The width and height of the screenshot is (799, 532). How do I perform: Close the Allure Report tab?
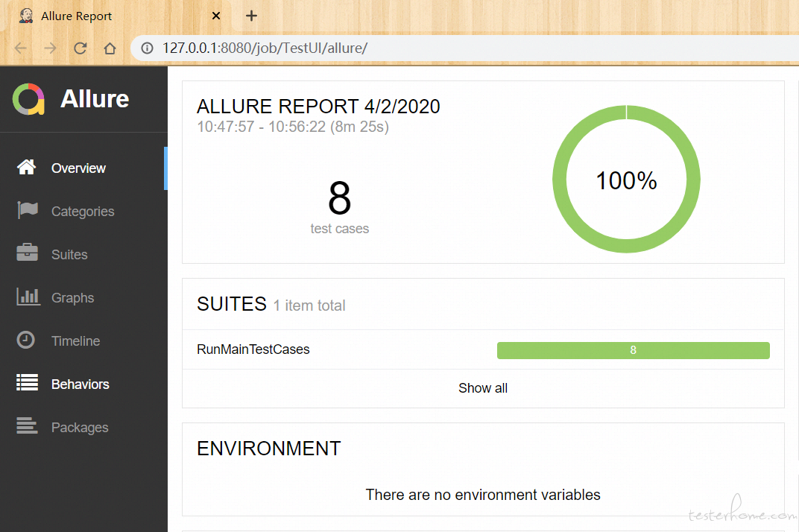pyautogui.click(x=216, y=16)
